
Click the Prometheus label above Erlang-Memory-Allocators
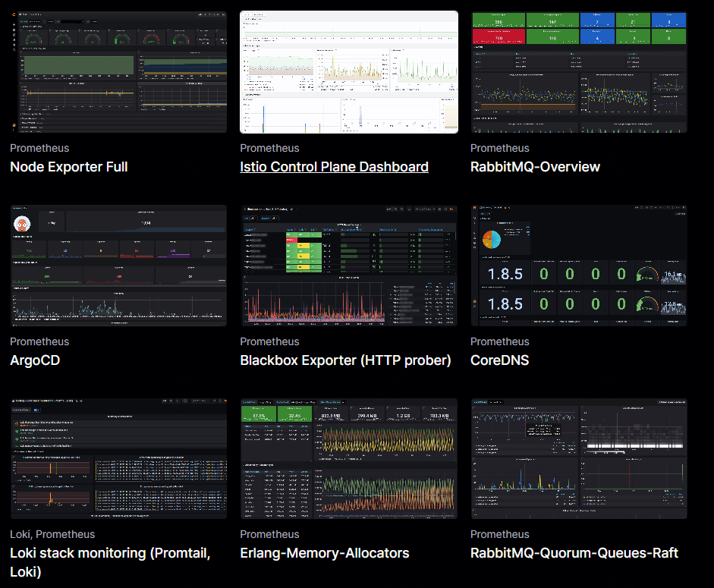[x=269, y=534]
